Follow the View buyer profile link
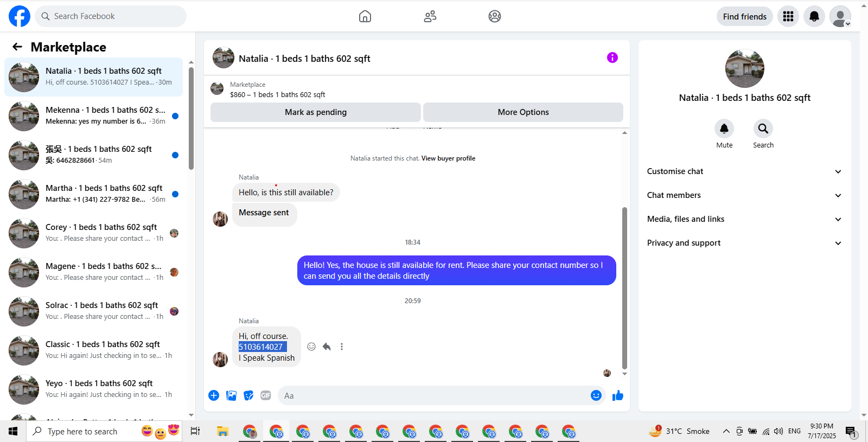Viewport: 868px width, 442px height. pyautogui.click(x=448, y=158)
